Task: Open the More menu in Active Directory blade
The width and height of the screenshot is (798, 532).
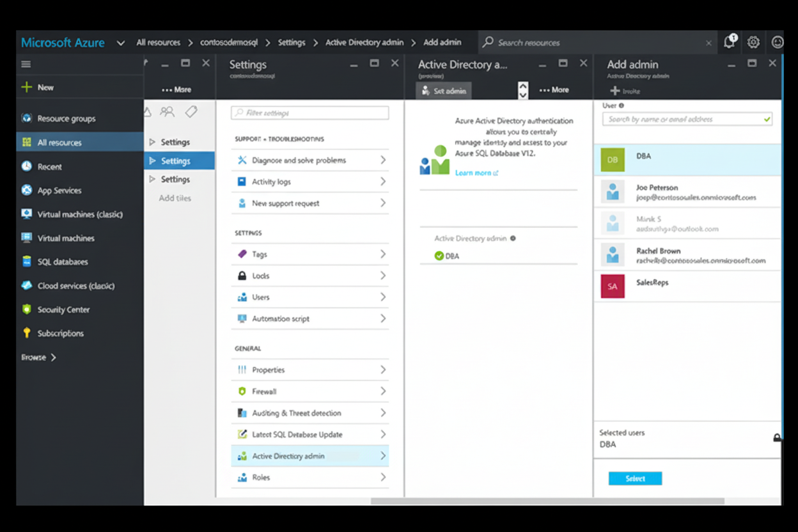Action: click(x=554, y=90)
